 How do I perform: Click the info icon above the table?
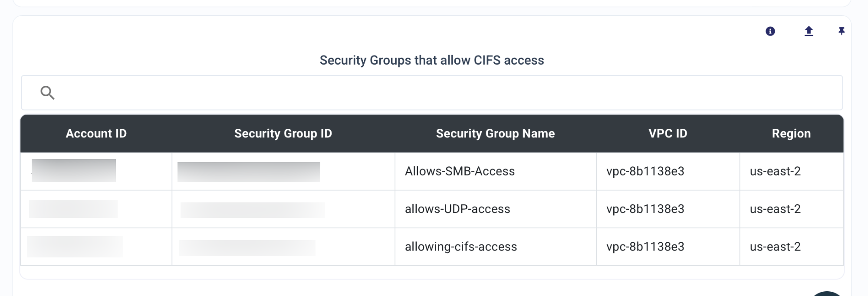[770, 31]
